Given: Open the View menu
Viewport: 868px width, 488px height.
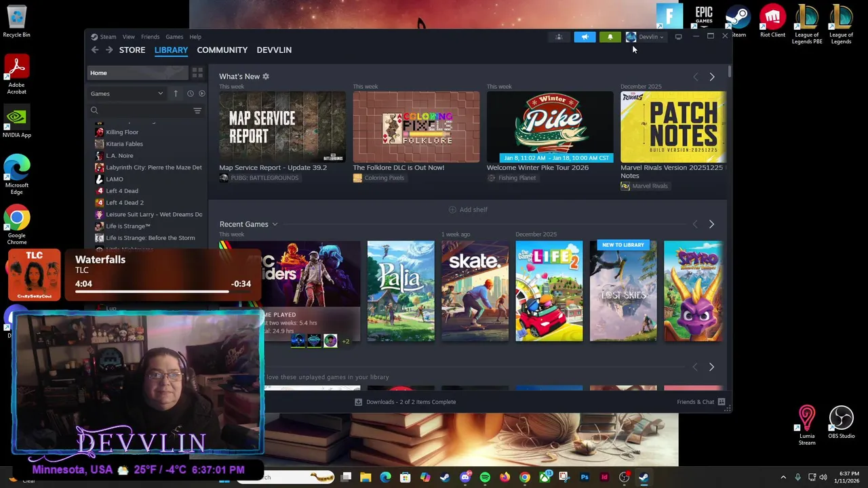Looking at the screenshot, I should [128, 37].
